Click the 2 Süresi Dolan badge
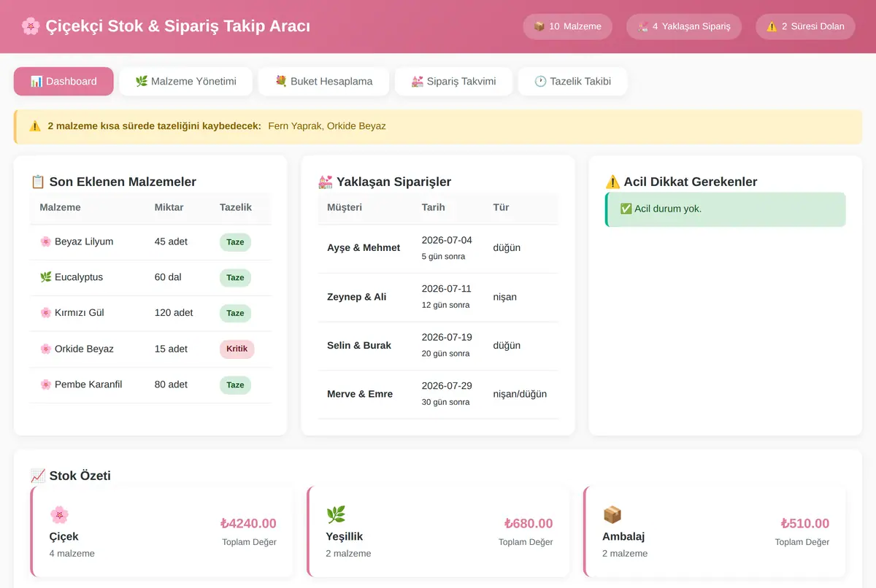This screenshot has height=588, width=876. pos(805,26)
